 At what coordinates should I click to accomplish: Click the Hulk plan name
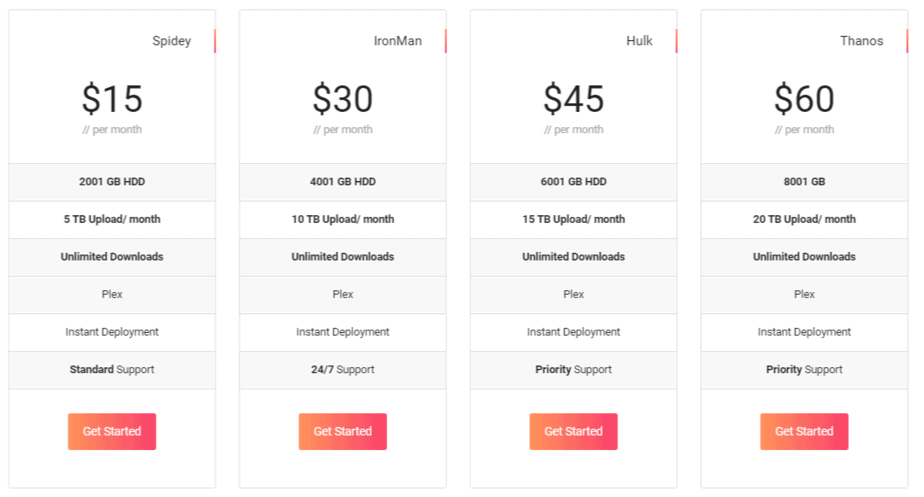pyautogui.click(x=639, y=41)
